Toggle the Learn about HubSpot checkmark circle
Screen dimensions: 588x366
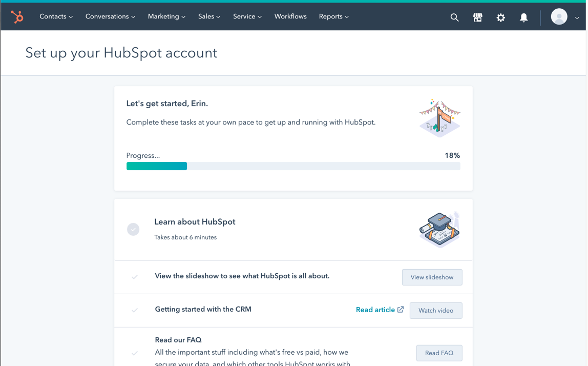(x=133, y=229)
